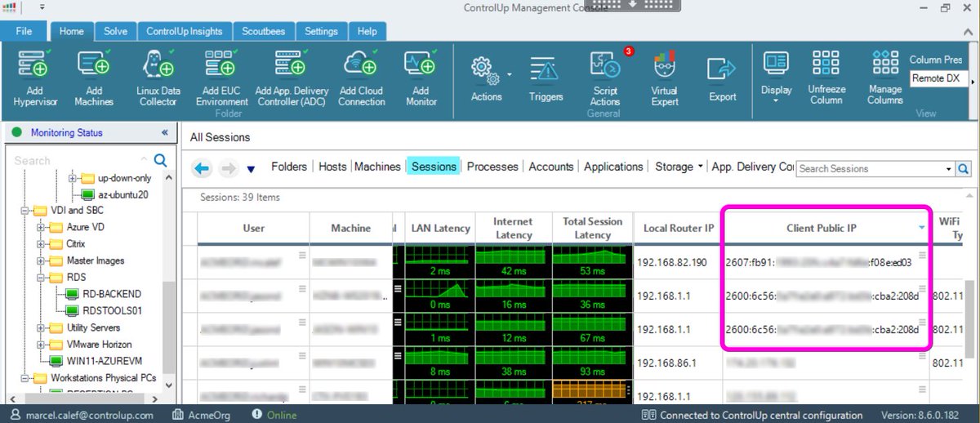This screenshot has width=980, height=423.
Task: Open the Help tab
Action: [367, 31]
